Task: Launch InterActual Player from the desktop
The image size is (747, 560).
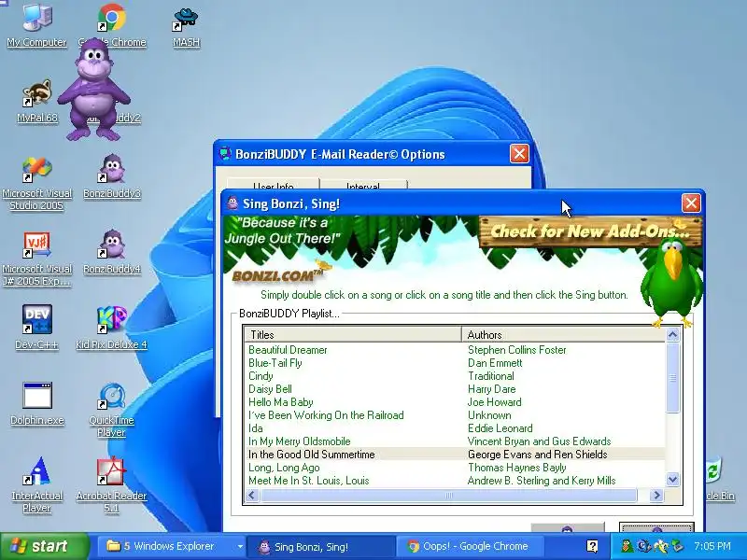Action: [37, 484]
